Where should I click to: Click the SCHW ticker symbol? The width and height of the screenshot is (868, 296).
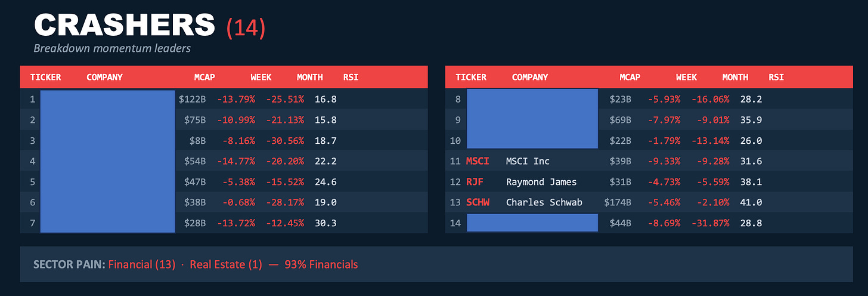point(478,202)
